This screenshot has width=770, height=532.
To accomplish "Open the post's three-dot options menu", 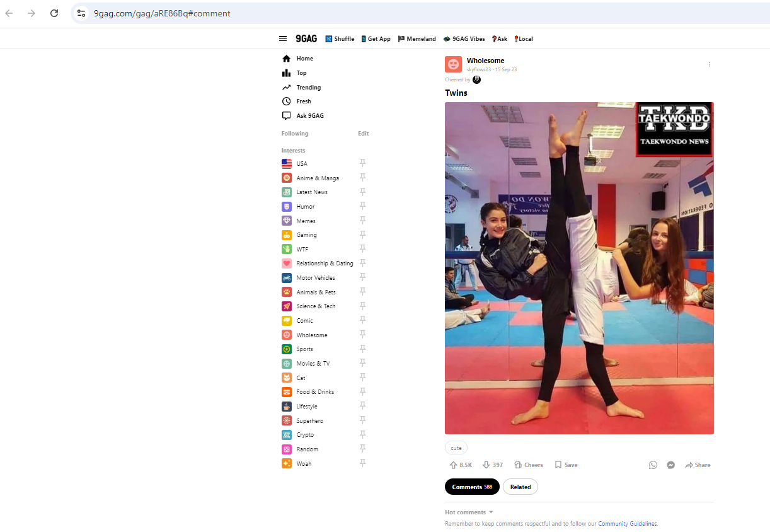I will tap(709, 64).
